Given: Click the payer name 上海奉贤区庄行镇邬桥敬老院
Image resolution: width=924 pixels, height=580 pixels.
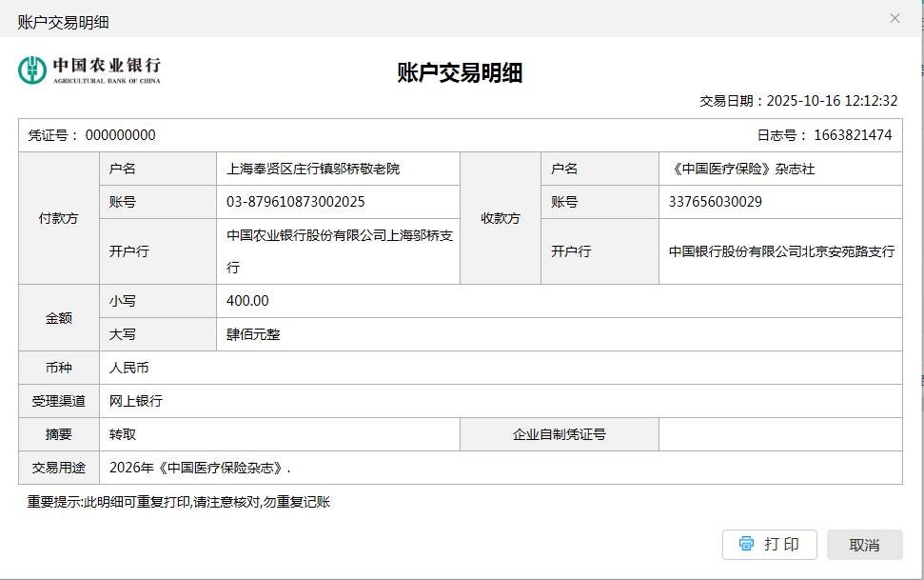Looking at the screenshot, I should (313, 169).
